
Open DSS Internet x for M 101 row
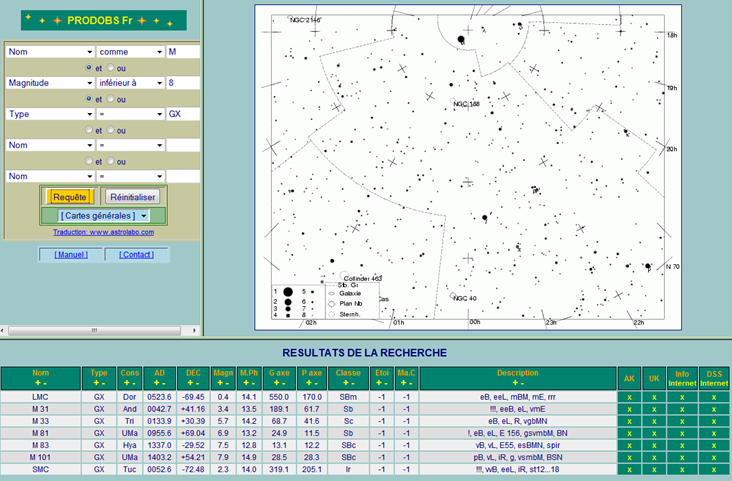coord(714,458)
